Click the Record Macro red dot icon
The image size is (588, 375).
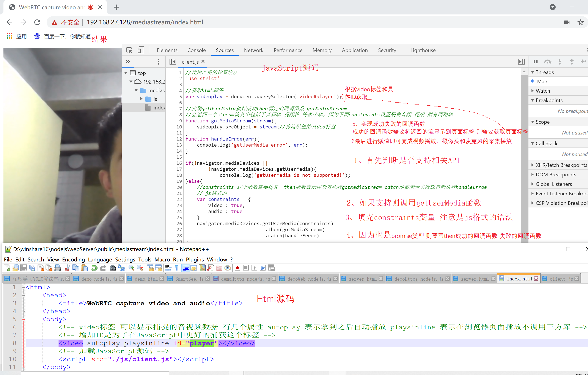pos(237,268)
